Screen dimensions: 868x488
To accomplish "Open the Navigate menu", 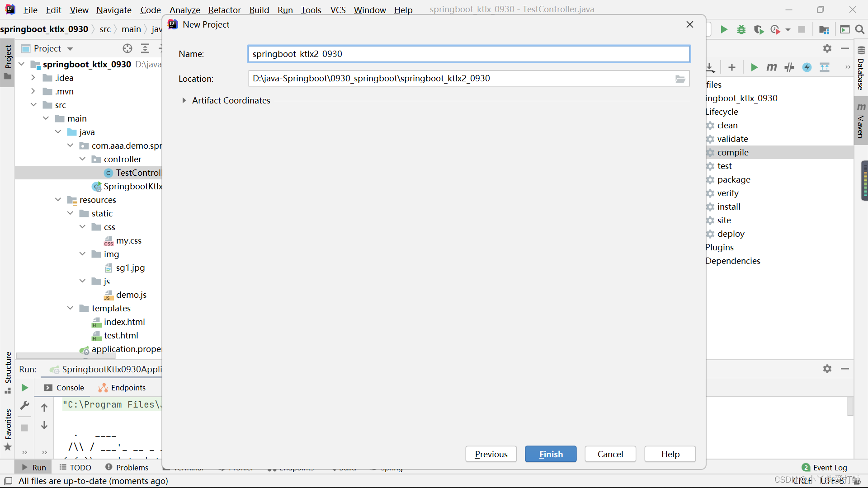I will tap(114, 10).
